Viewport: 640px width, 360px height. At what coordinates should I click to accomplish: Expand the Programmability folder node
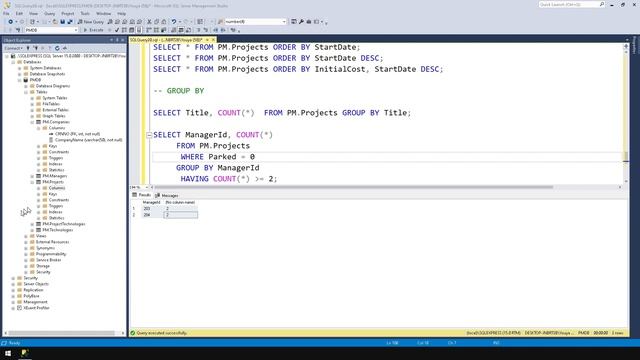pyautogui.click(x=26, y=254)
